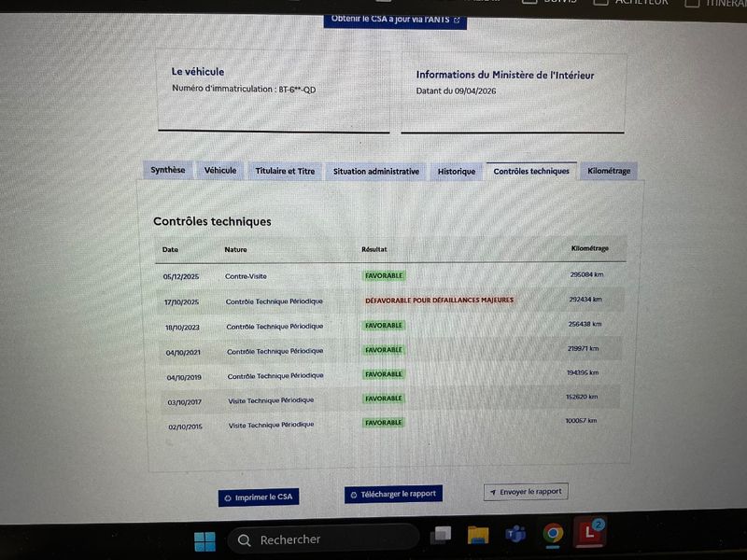
Task: Click the 100057 km mileage value
Action: [581, 421]
